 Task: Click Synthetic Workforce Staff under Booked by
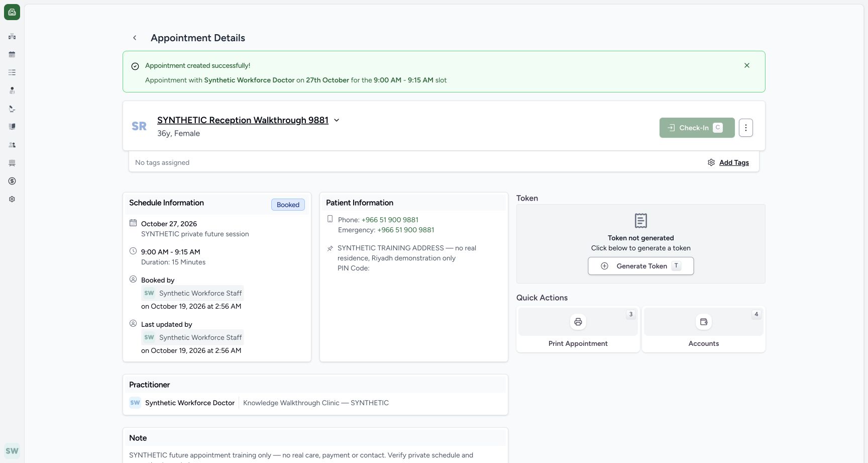pyautogui.click(x=192, y=293)
